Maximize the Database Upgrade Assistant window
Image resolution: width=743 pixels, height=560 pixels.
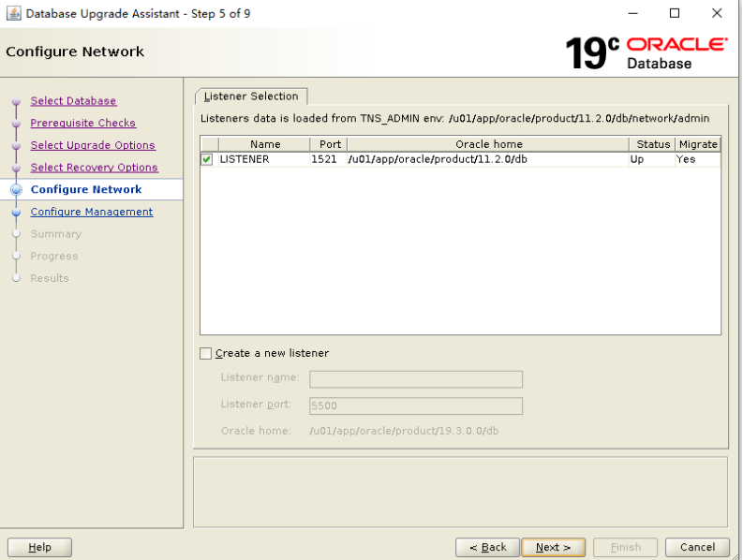675,13
